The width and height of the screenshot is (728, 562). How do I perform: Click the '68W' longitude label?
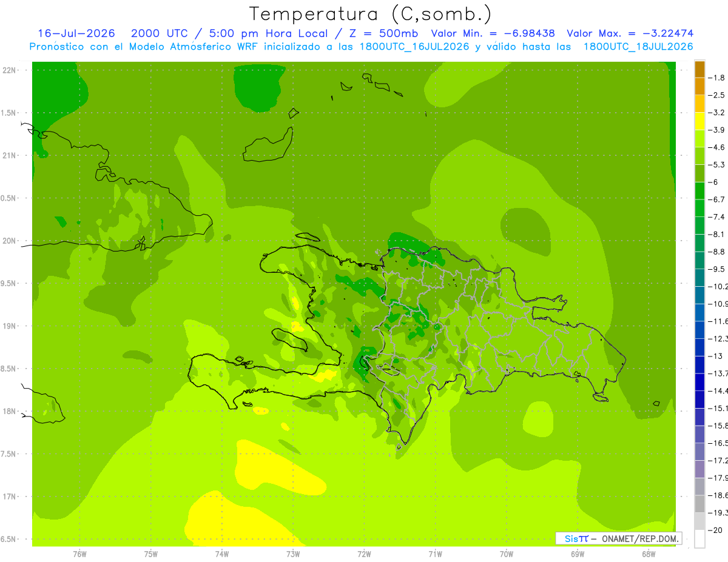pyautogui.click(x=649, y=554)
